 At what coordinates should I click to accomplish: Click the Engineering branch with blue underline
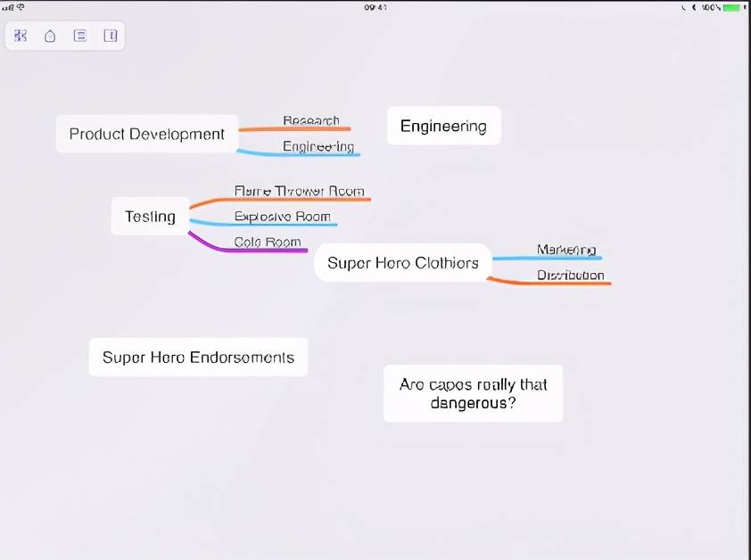pyautogui.click(x=318, y=146)
